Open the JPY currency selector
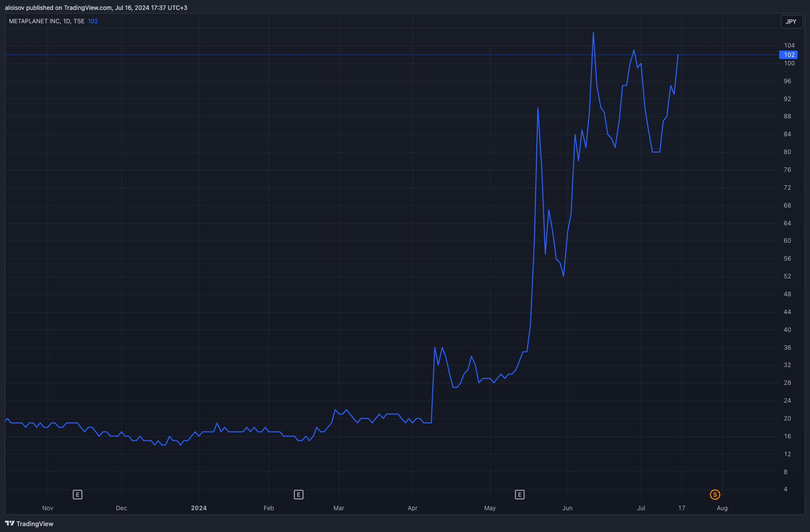Viewport: 810px width, 532px height. (791, 22)
